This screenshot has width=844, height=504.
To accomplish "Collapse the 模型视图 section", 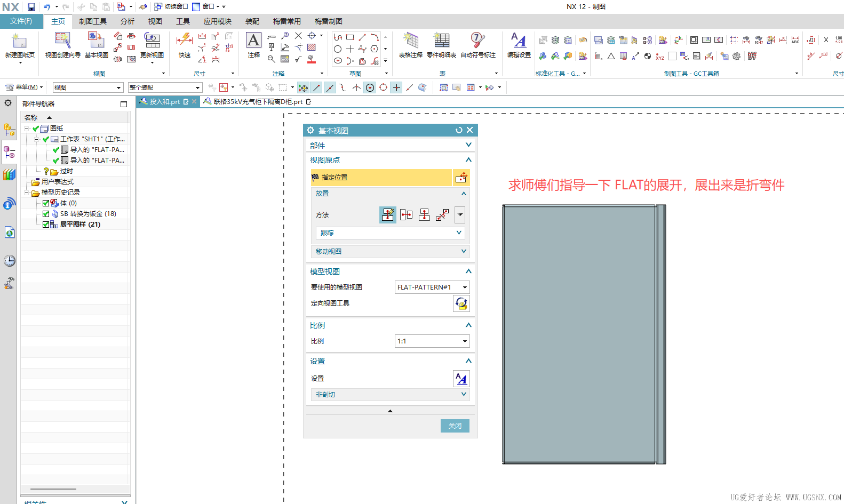I will pos(468,271).
